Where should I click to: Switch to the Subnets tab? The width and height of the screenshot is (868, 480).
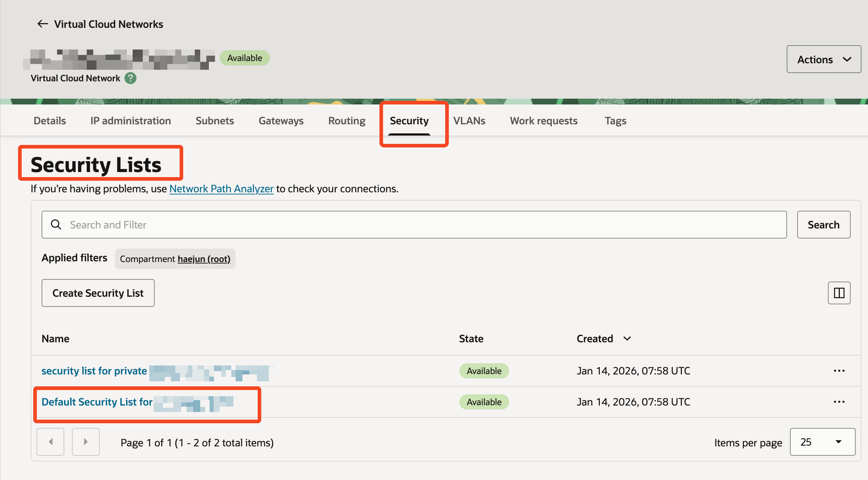coord(215,121)
